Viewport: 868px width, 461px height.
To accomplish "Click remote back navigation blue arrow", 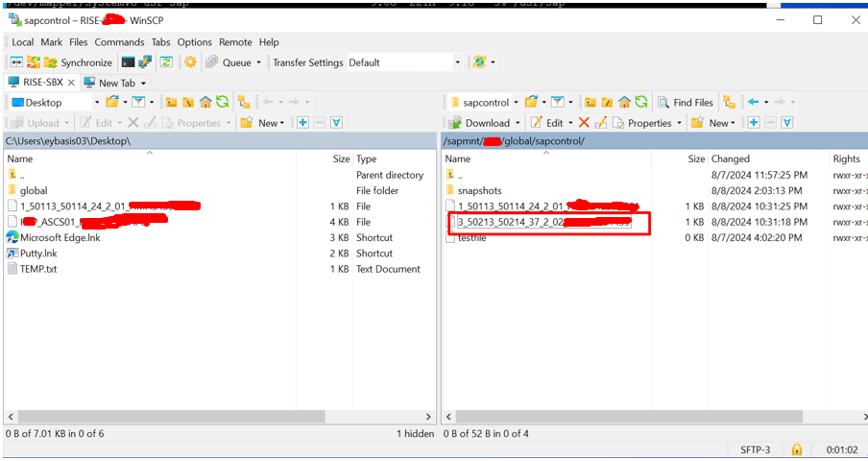I will click(x=753, y=102).
